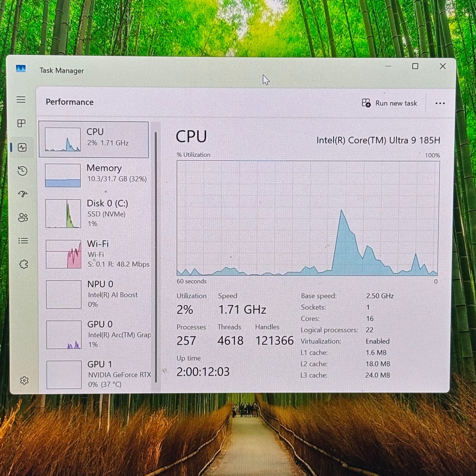Image resolution: width=476 pixels, height=476 pixels.
Task: Open the hamburger navigation menu
Action: (21, 99)
